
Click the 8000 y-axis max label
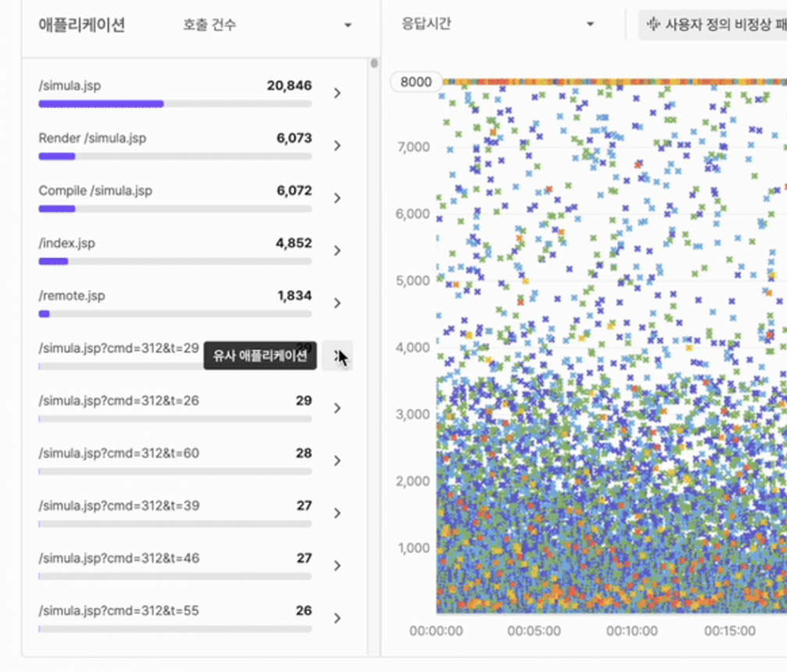click(x=416, y=82)
